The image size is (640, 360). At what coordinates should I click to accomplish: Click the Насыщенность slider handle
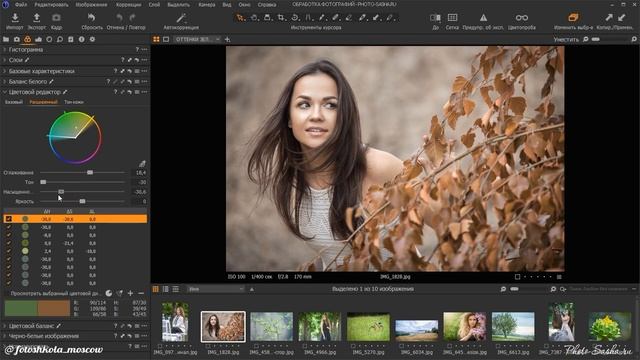61,191
